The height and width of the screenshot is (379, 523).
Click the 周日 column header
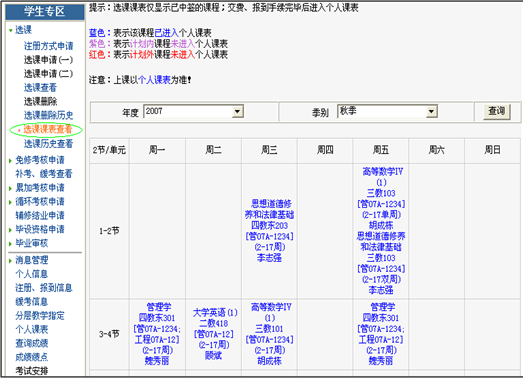(493, 150)
